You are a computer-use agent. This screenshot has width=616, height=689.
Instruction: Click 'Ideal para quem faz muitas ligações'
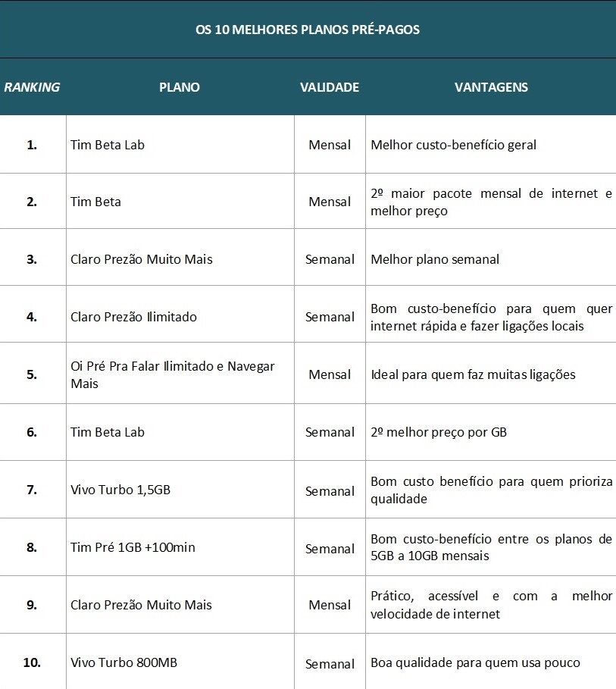click(473, 374)
